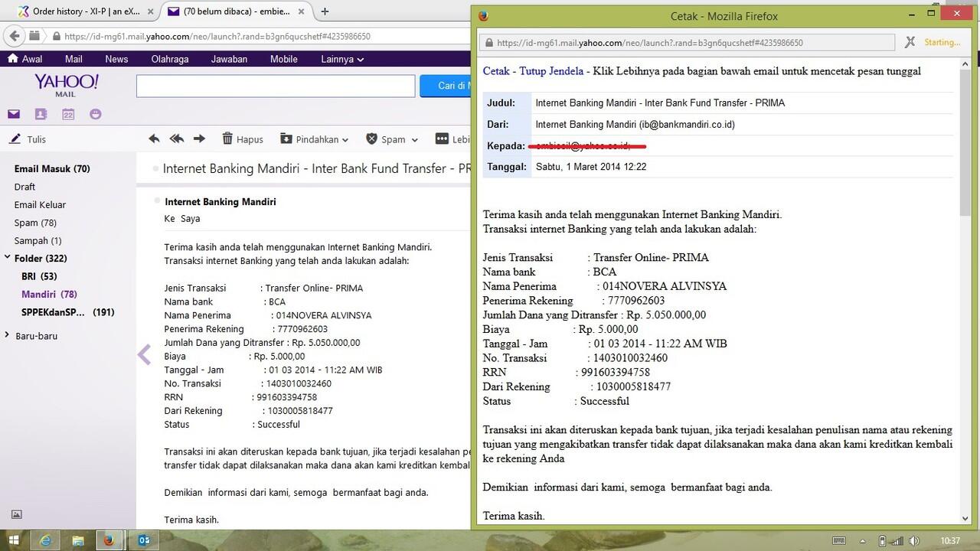Open Email Masuk (70) folder
This screenshot has height=551, width=980.
pos(52,168)
